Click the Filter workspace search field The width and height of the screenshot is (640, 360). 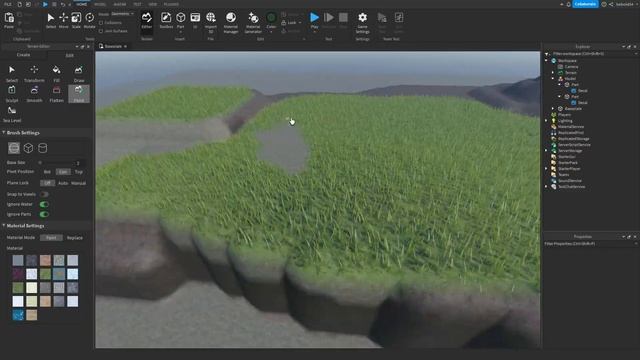[x=591, y=53]
